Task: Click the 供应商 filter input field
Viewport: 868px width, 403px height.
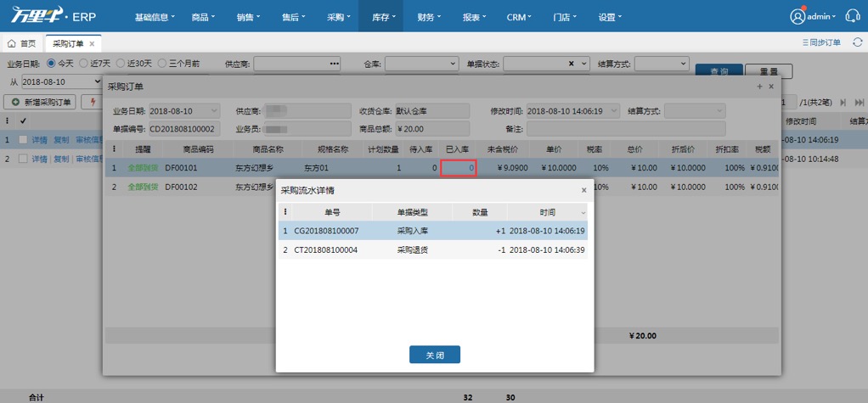Action: [x=296, y=64]
